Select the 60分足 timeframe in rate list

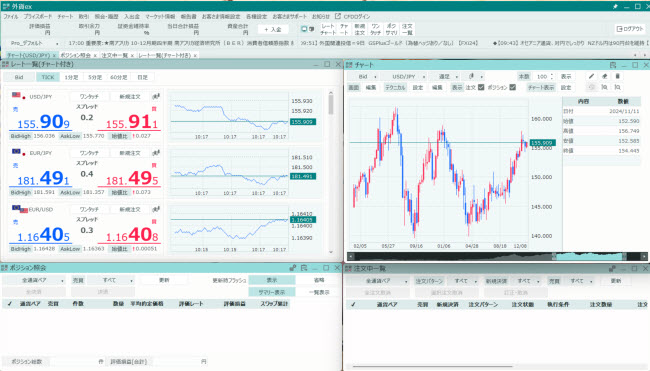point(119,77)
